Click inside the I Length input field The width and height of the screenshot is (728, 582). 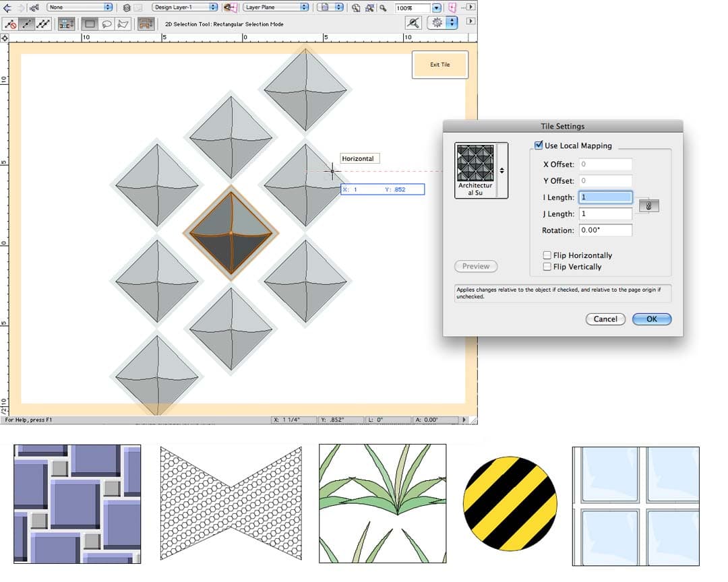tap(607, 197)
